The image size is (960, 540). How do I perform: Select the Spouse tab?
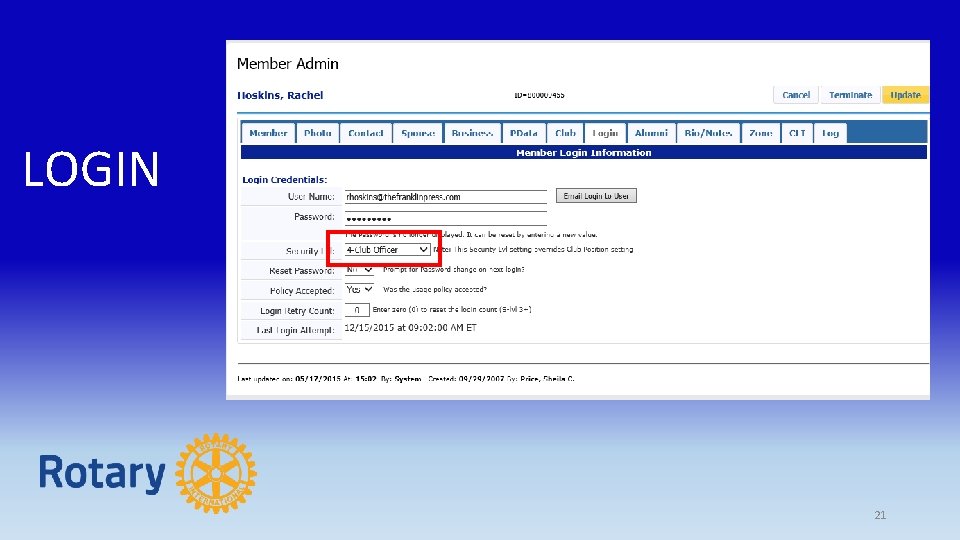click(x=418, y=133)
